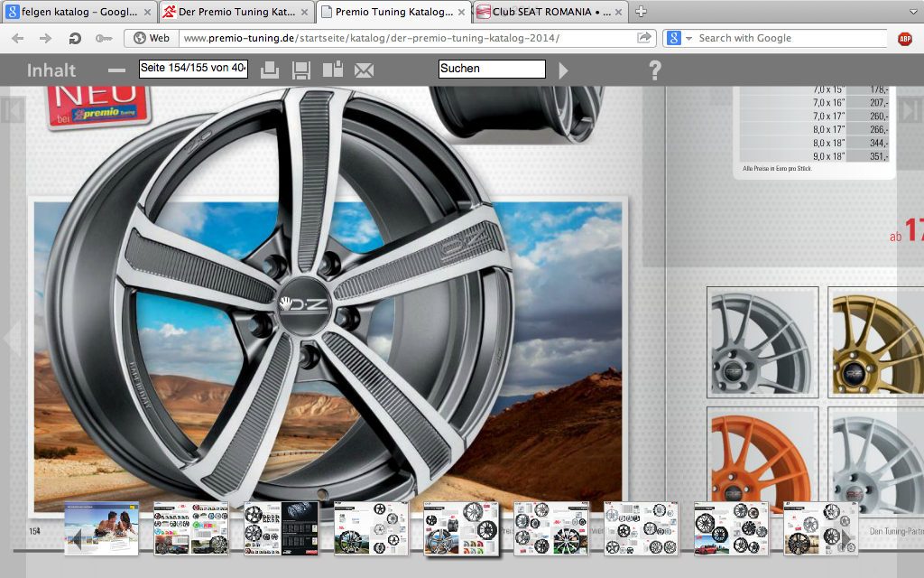This screenshot has height=578, width=924.
Task: Flip to the next catalog page
Action: 911,338
